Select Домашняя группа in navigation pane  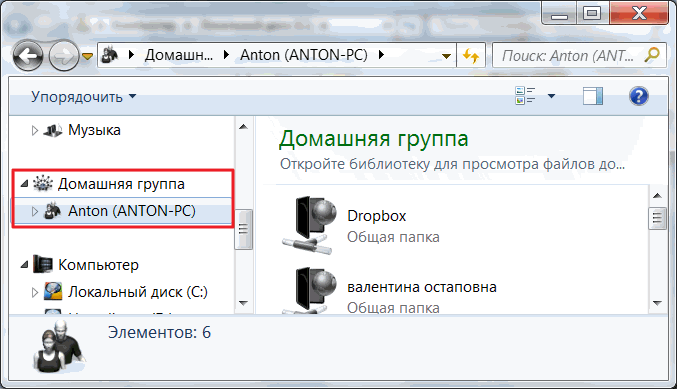click(121, 184)
